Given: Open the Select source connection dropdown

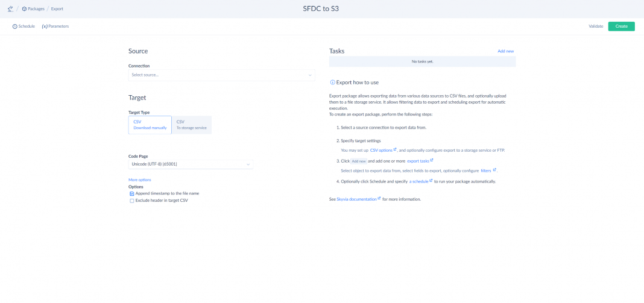Looking at the screenshot, I should [221, 75].
